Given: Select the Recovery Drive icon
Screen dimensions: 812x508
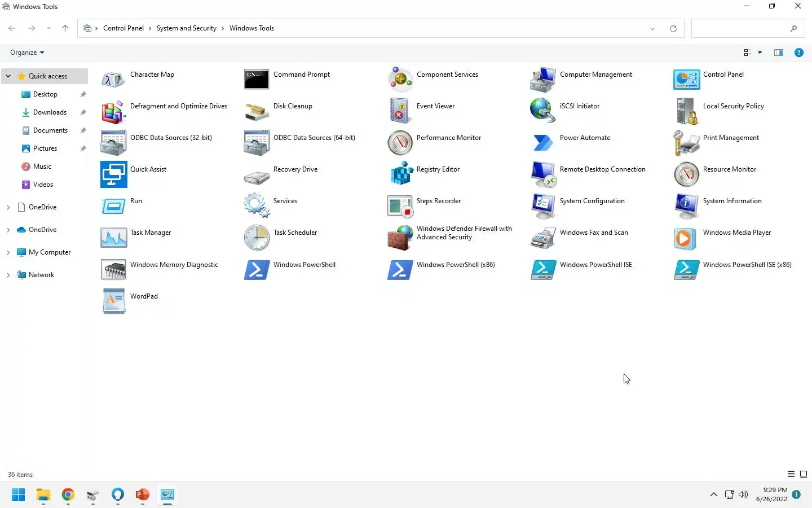Looking at the screenshot, I should pos(257,177).
